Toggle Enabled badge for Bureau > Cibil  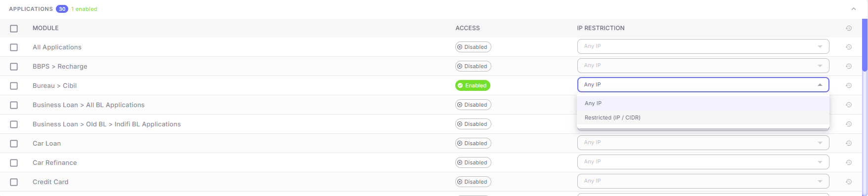[473, 85]
